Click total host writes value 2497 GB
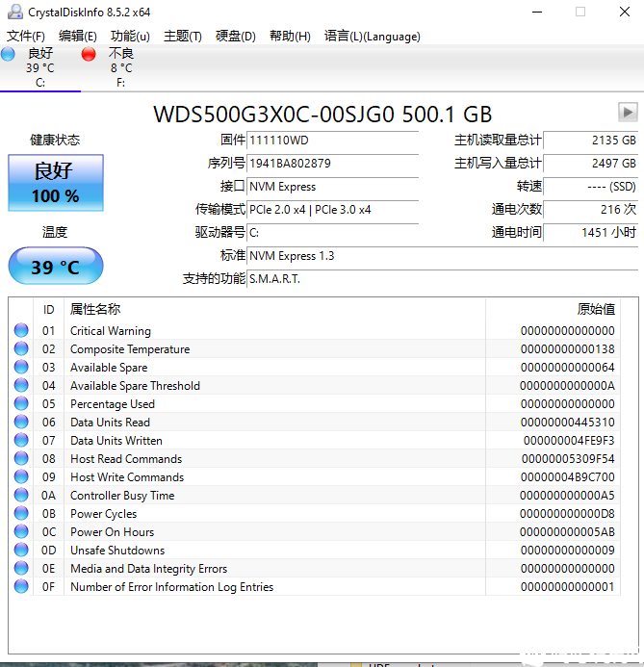 pos(591,164)
